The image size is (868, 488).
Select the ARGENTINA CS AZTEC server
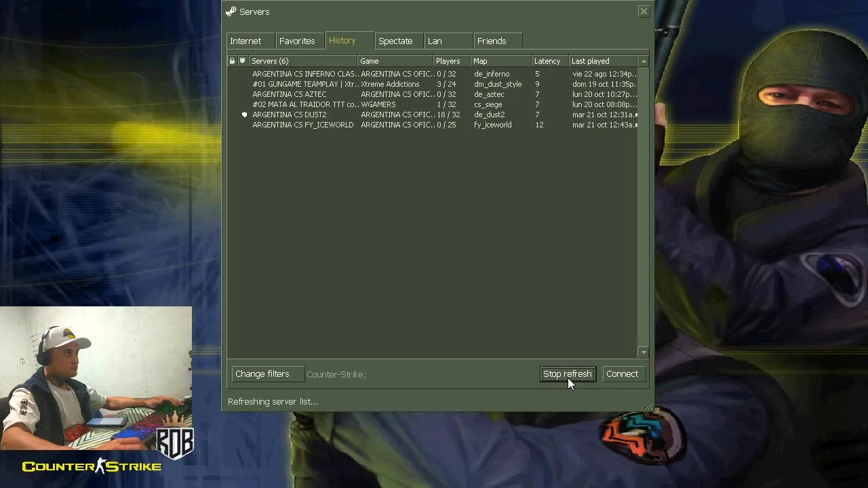point(433,94)
